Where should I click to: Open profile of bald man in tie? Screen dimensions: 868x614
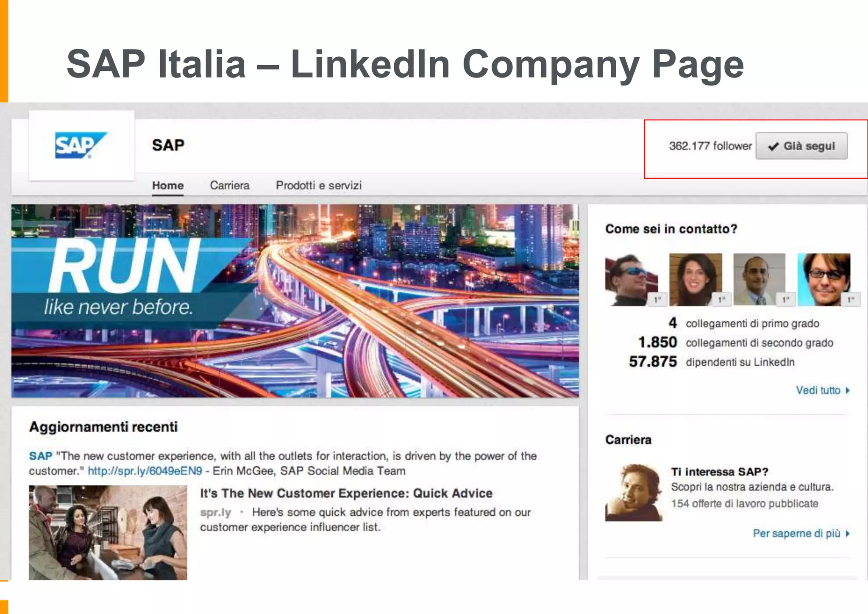pos(759,280)
